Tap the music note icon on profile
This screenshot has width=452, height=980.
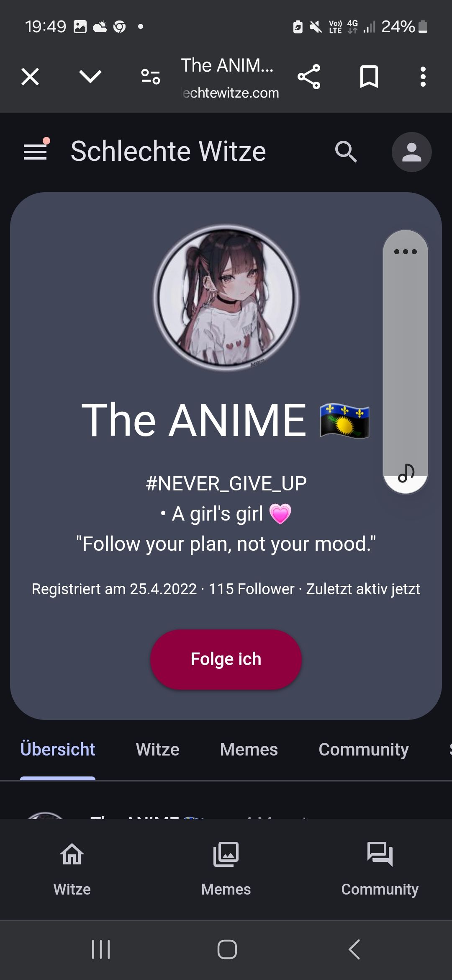(x=406, y=474)
